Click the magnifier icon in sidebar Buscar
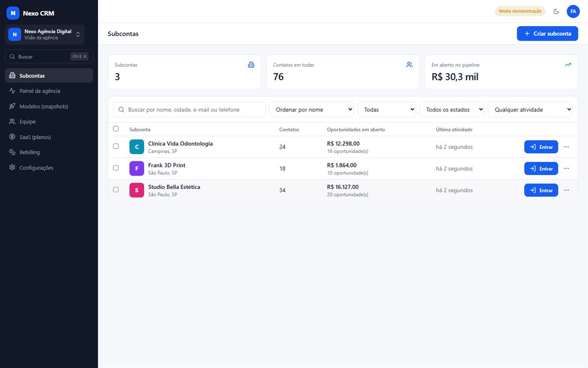588x368 pixels. [x=12, y=56]
